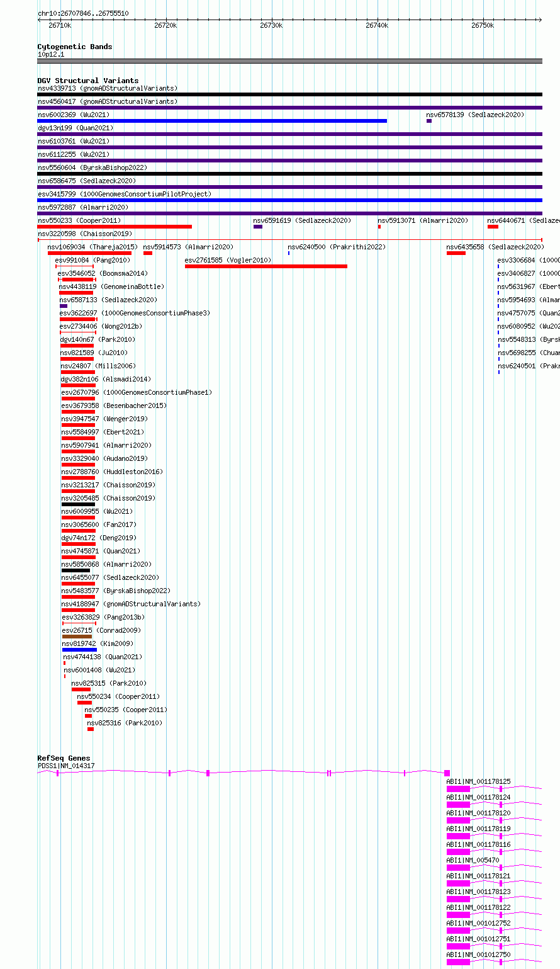Open nsv2788760 (Huddleston2016) variant
The height and width of the screenshot is (969, 560).
pyautogui.click(x=112, y=472)
